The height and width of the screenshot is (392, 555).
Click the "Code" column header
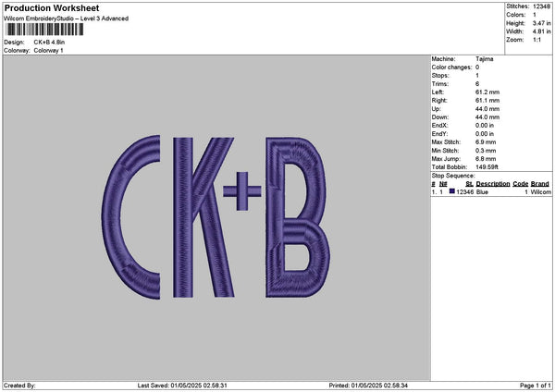tap(520, 184)
